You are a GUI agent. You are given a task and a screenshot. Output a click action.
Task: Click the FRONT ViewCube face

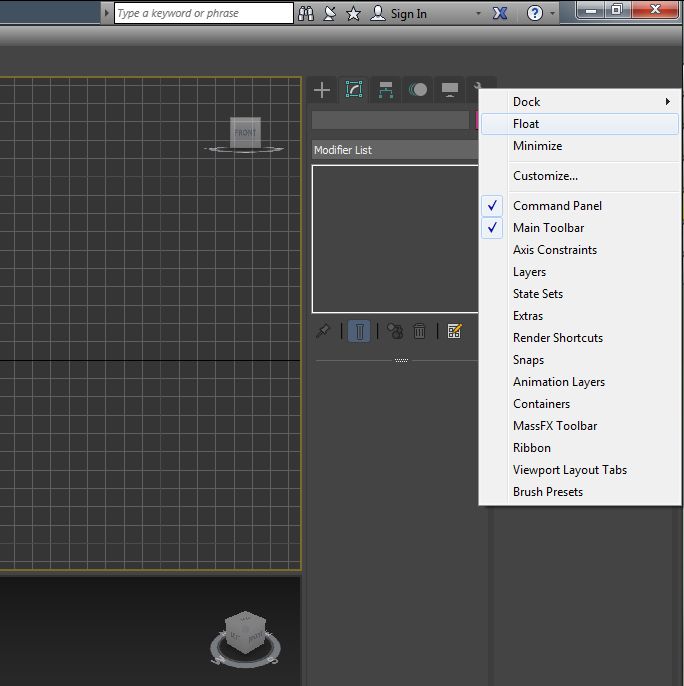(x=245, y=132)
